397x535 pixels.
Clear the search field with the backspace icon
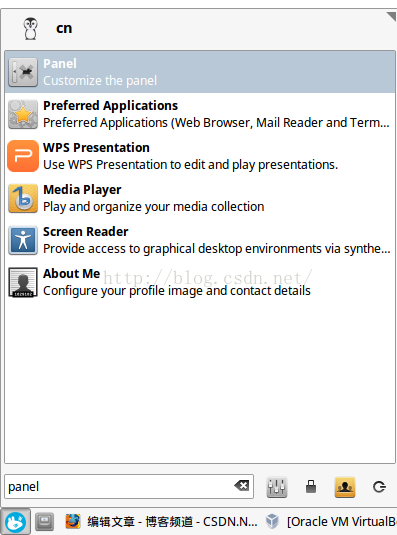[x=241, y=485]
